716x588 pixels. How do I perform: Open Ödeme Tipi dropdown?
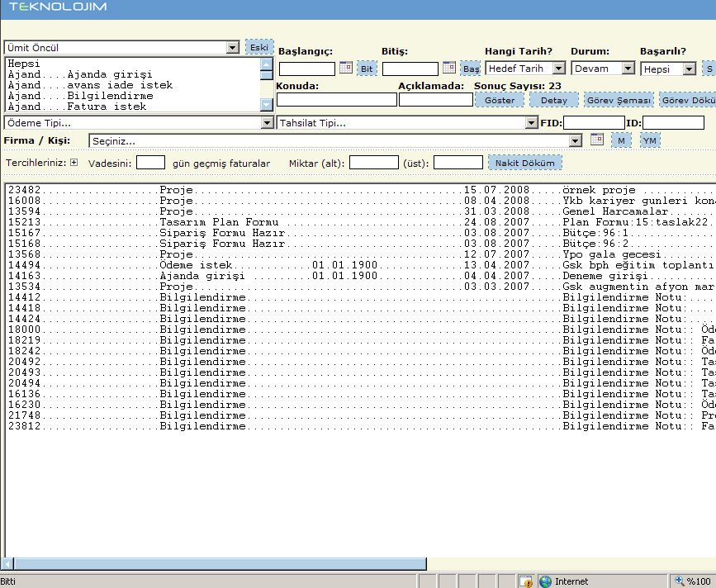click(139, 123)
